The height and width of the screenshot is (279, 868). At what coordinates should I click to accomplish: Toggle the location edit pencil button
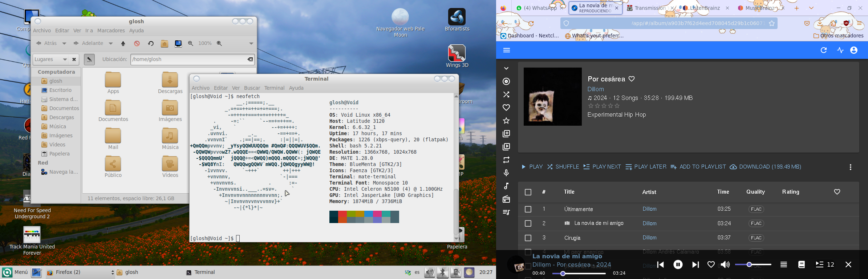[x=89, y=60]
